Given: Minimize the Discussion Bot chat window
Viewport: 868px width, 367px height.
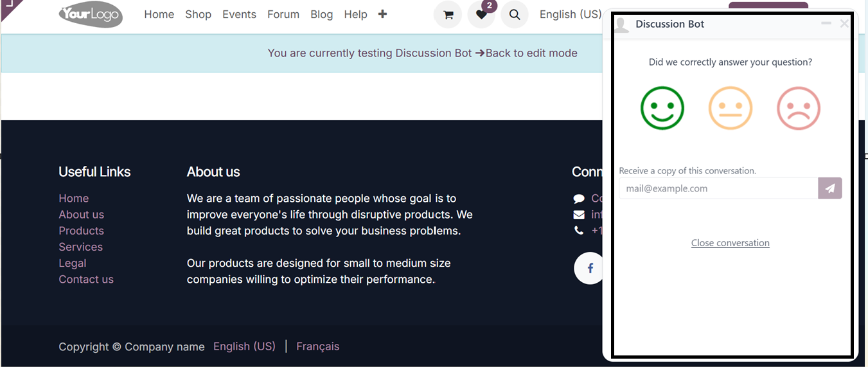Looking at the screenshot, I should click(826, 24).
